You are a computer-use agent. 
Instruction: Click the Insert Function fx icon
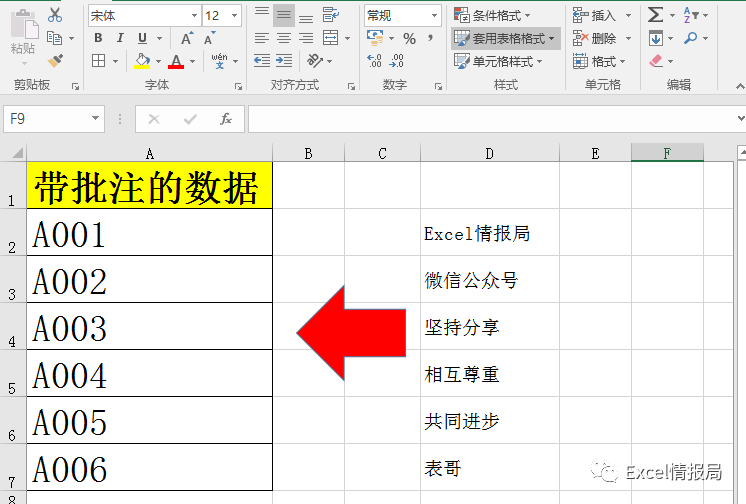[x=226, y=119]
